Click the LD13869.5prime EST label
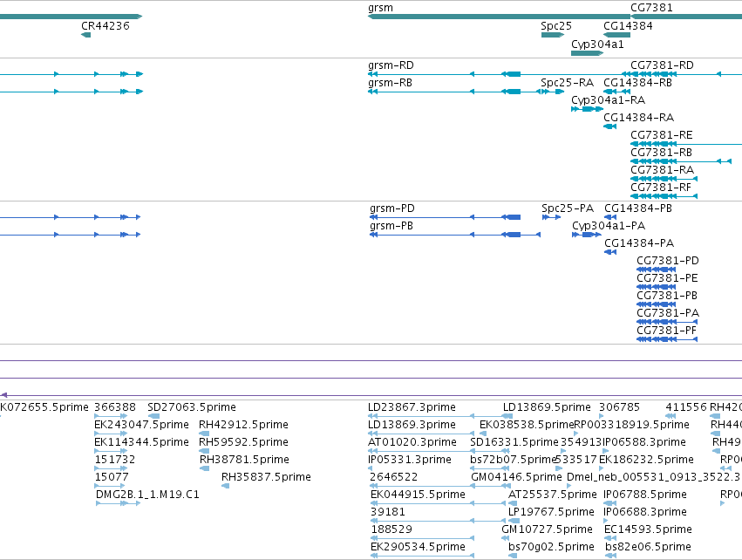 point(547,407)
